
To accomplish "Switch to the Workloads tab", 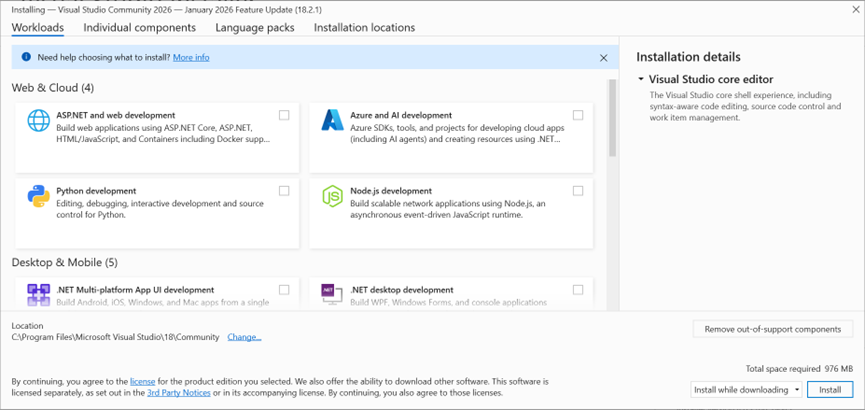I will [38, 28].
